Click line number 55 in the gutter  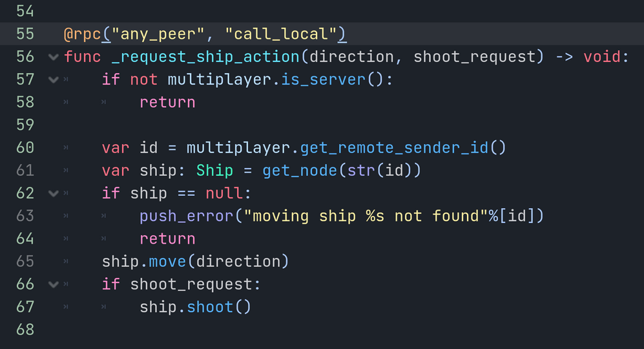(x=25, y=34)
